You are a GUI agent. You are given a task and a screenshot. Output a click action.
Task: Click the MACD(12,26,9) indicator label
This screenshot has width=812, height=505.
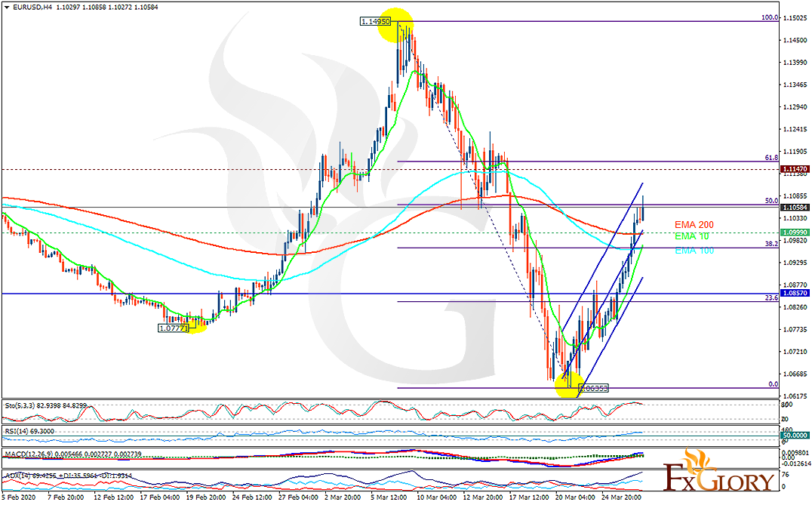pos(73,454)
